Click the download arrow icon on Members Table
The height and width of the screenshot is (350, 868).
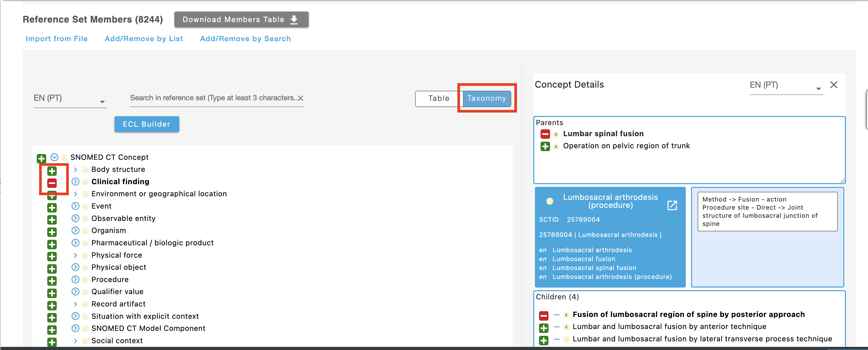point(294,19)
